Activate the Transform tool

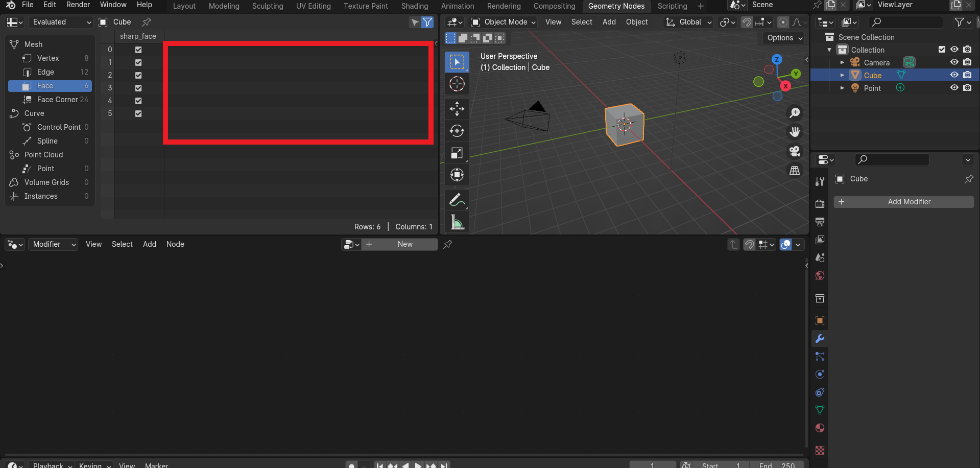click(x=457, y=175)
